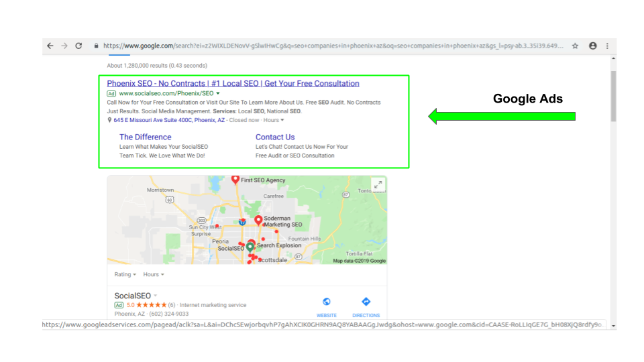Click the Directions arrow icon

tap(366, 302)
